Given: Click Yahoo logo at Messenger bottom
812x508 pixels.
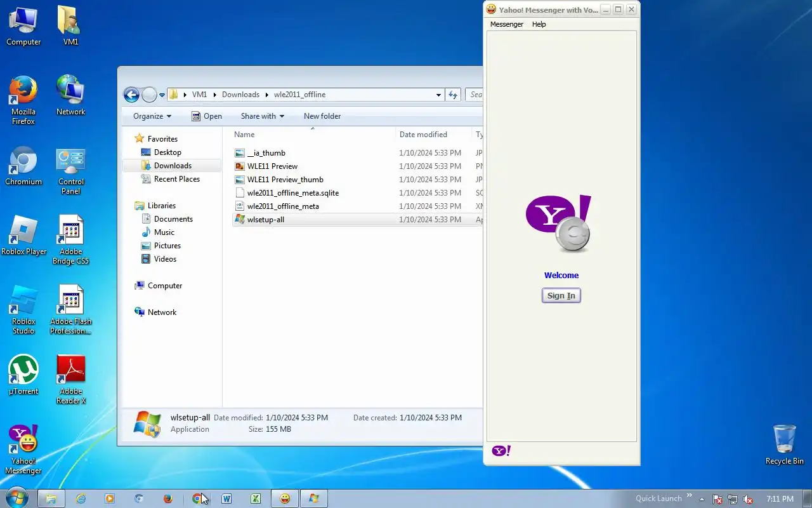Looking at the screenshot, I should [x=501, y=451].
